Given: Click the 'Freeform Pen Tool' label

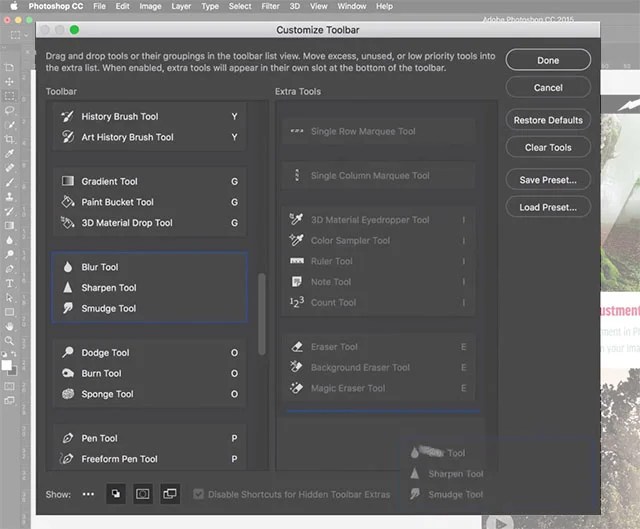Looking at the screenshot, I should 119,459.
